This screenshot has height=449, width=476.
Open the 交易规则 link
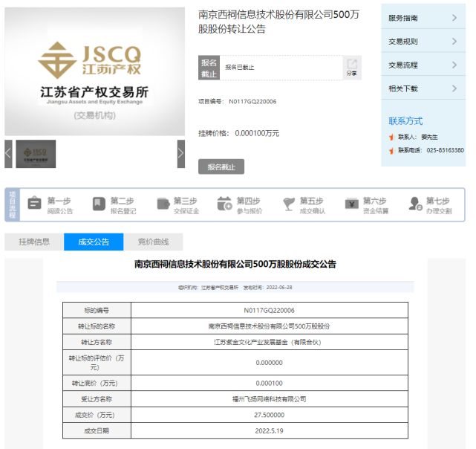tap(403, 42)
